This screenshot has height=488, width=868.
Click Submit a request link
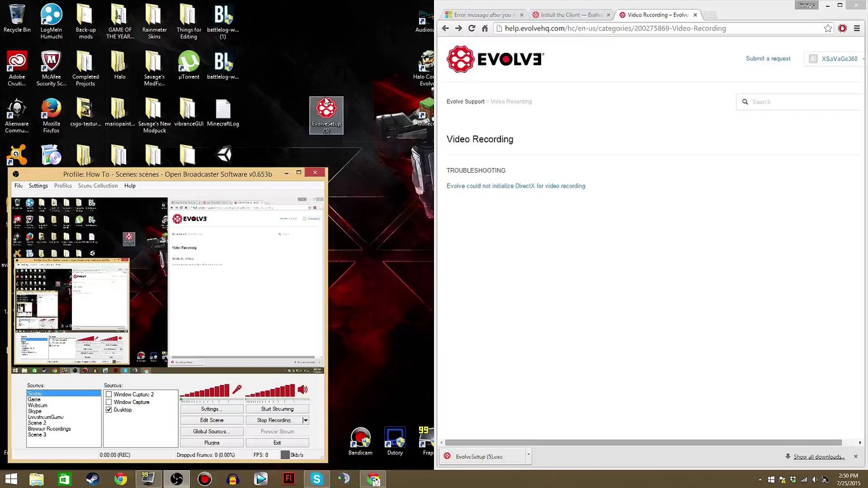[768, 59]
